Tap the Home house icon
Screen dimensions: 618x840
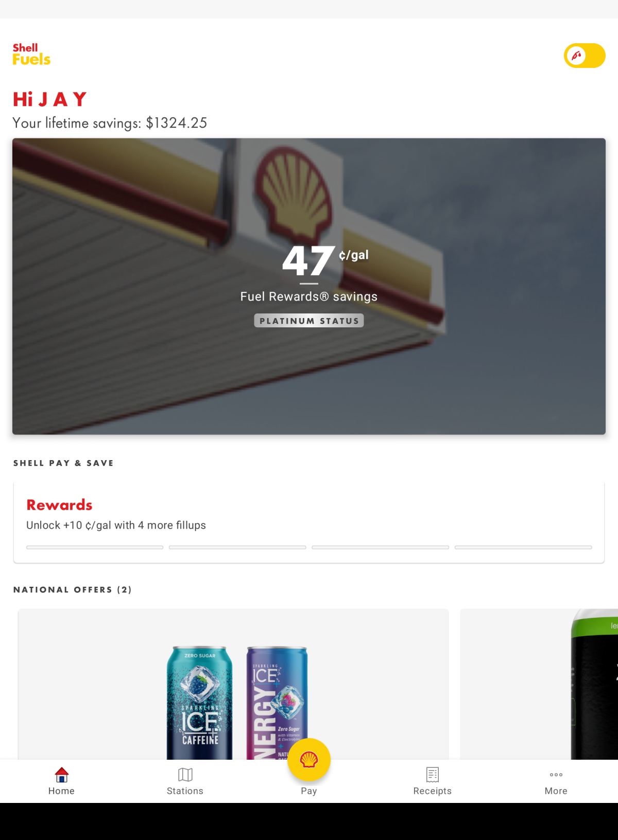coord(62,775)
